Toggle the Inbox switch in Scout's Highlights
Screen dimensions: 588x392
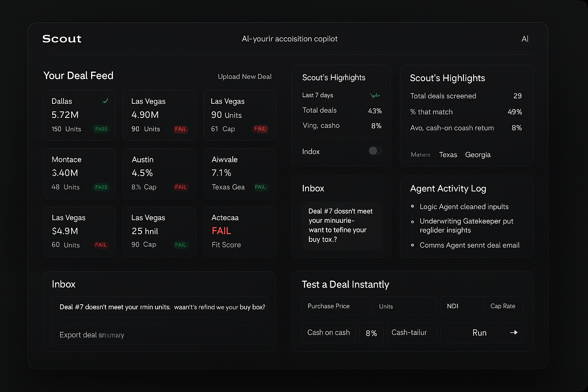coord(375,151)
